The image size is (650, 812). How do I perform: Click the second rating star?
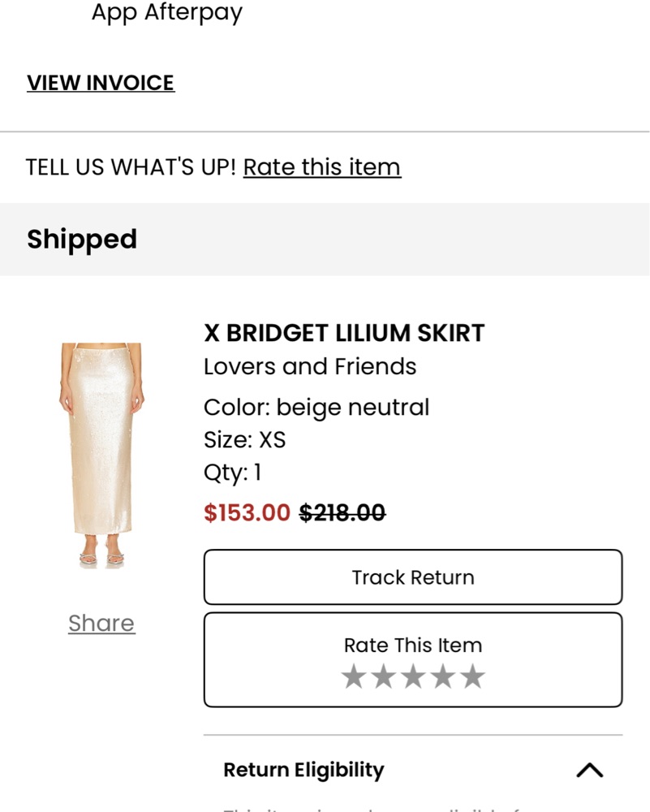point(383,676)
